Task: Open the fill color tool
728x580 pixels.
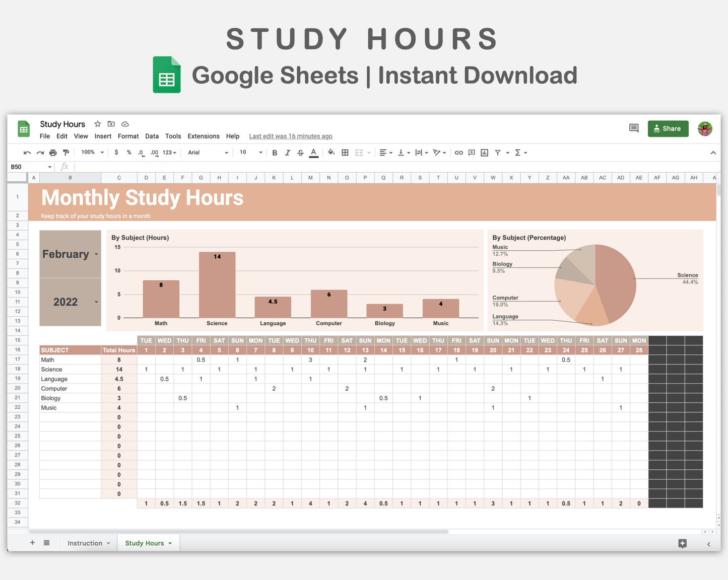Action: coord(331,152)
